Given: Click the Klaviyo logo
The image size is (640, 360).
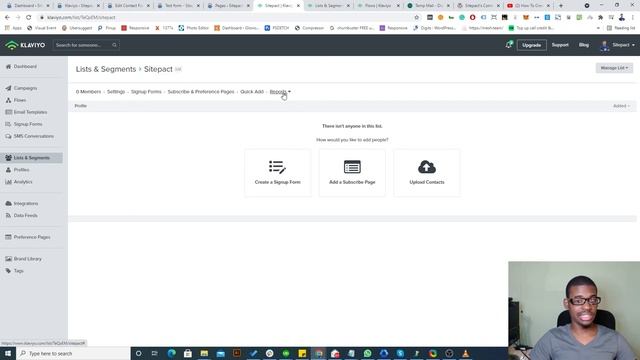Looking at the screenshot, I should tap(25, 45).
